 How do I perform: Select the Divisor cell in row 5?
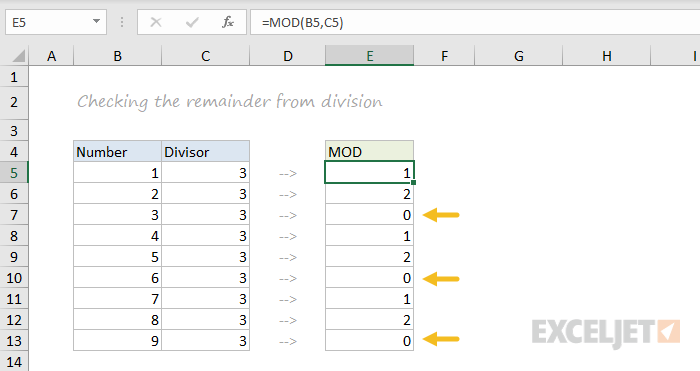(x=205, y=173)
